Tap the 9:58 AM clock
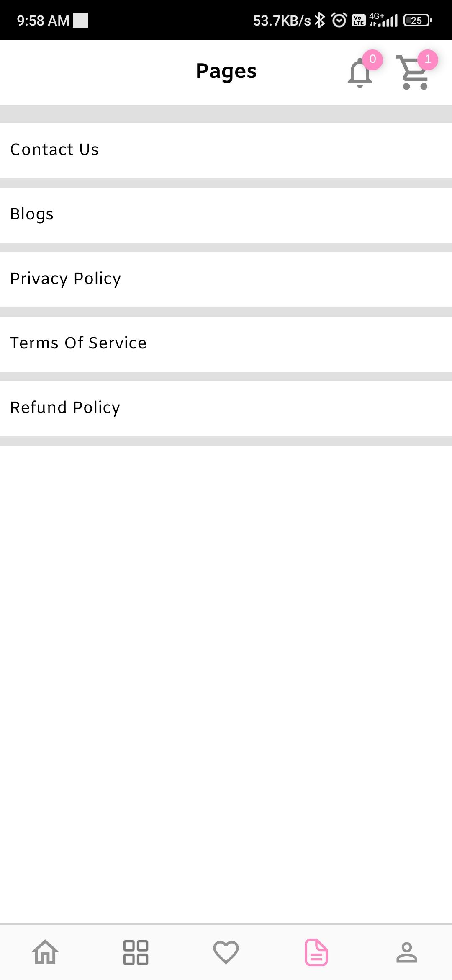This screenshot has width=452, height=980. click(x=43, y=21)
